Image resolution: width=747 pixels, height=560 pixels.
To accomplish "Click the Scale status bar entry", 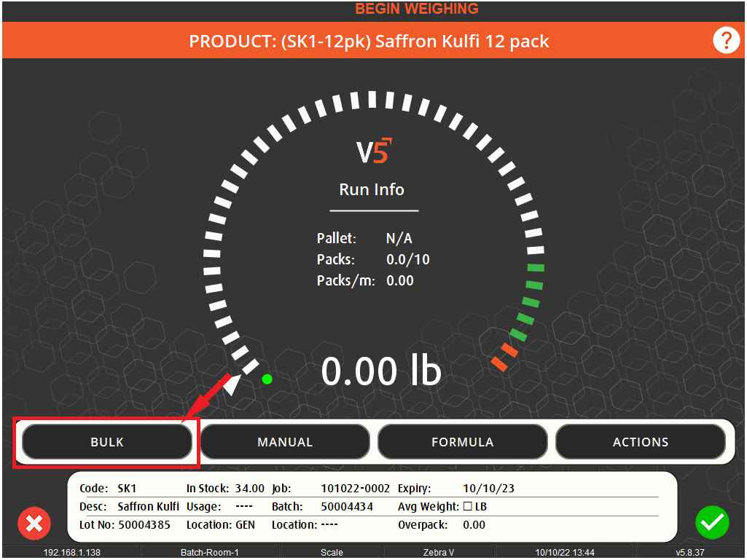I will point(332,553).
